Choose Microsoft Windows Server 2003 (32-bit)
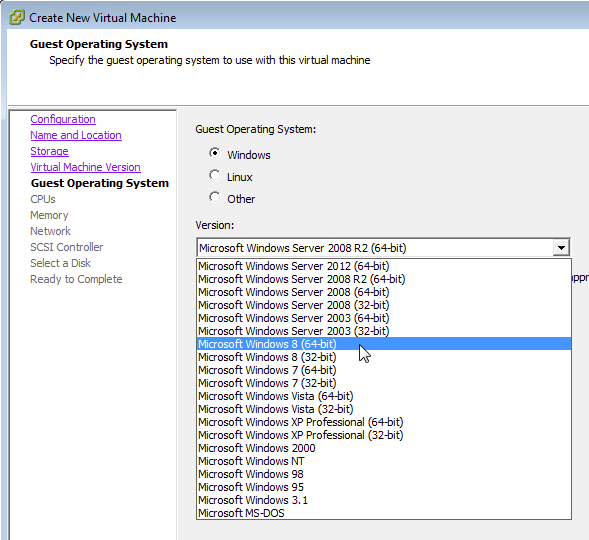 point(384,331)
